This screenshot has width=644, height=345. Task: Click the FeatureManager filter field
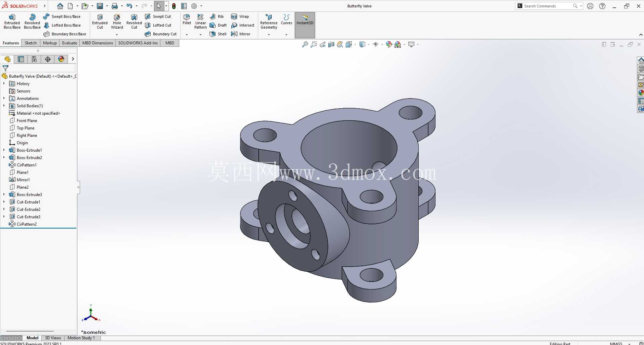pos(39,68)
